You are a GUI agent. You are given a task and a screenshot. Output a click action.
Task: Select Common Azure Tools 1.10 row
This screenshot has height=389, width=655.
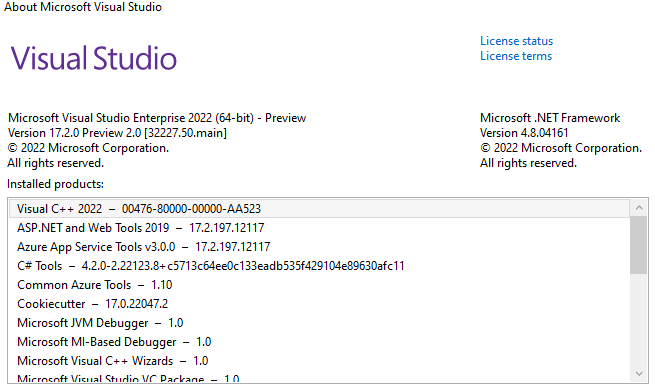point(319,285)
